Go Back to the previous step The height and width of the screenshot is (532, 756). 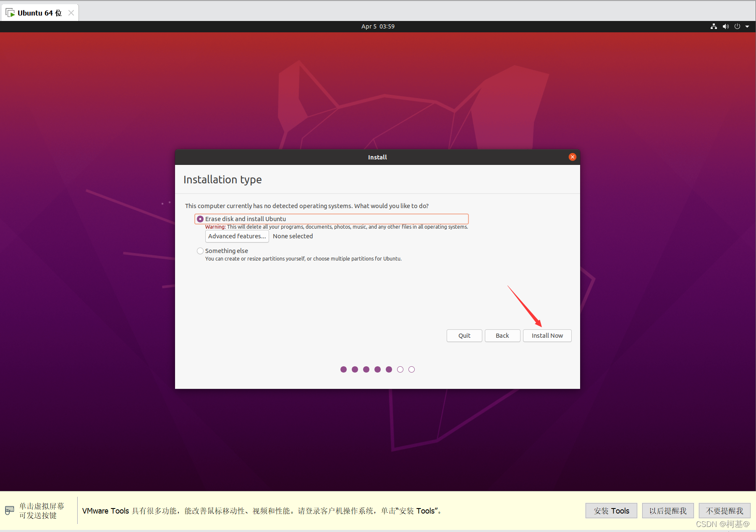(502, 336)
